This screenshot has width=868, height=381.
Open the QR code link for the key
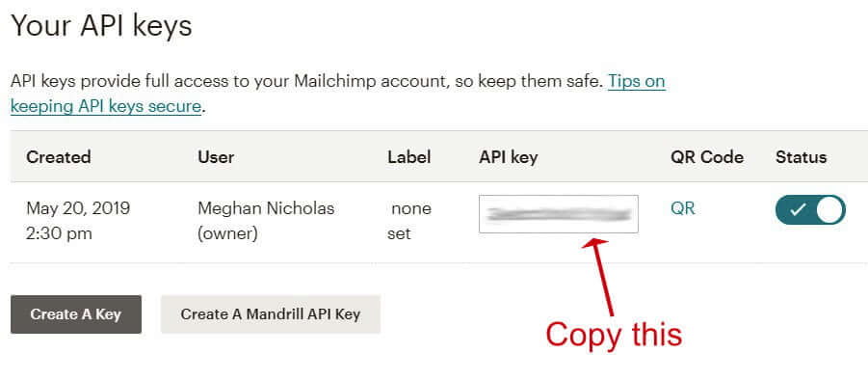click(683, 209)
